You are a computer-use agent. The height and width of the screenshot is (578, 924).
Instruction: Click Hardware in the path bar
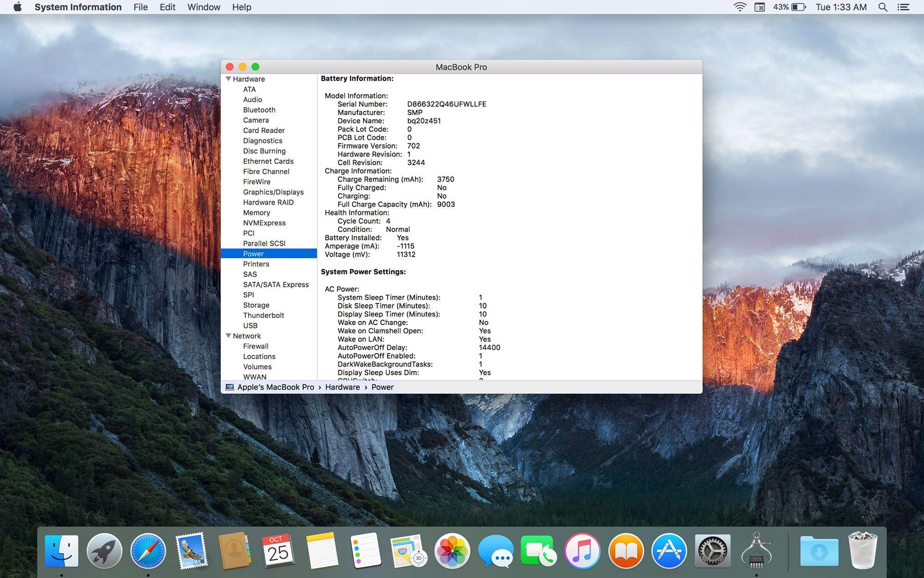coord(342,387)
